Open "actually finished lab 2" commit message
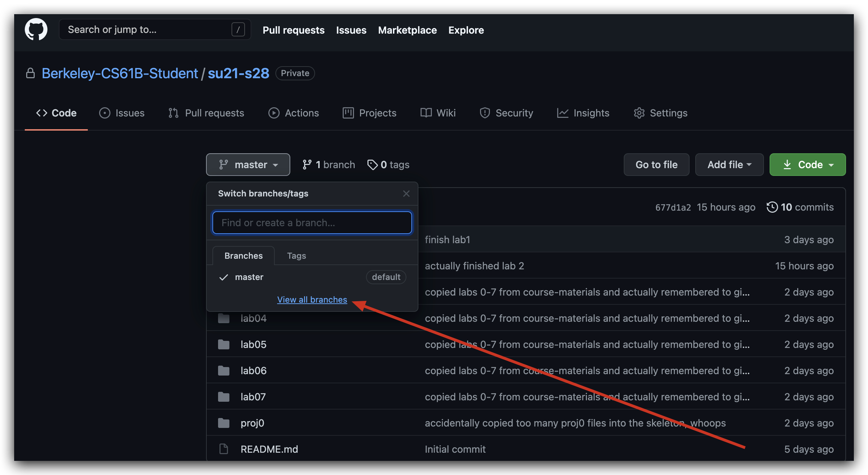The image size is (868, 475). click(474, 266)
